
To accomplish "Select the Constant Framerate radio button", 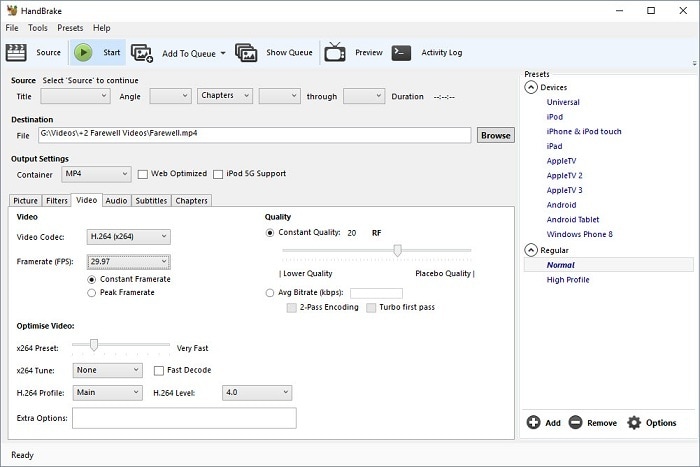I will 92,279.
